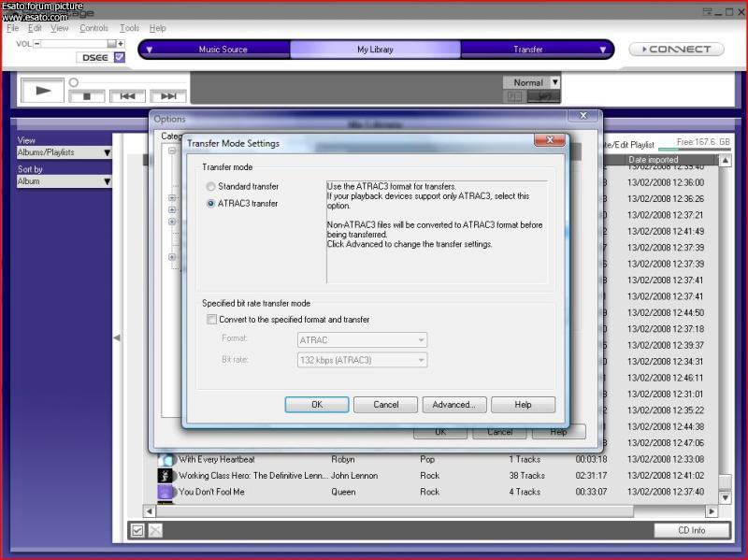The height and width of the screenshot is (560, 748).
Task: Click the date cell "13/02/2008 12:46:11"
Action: pyautogui.click(x=666, y=378)
